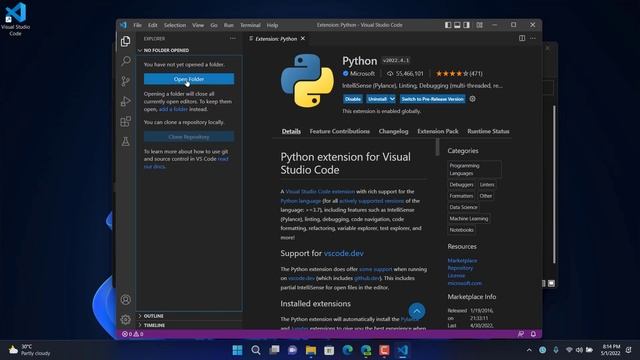Open Explorer Views and More Actions ellipsis

(x=233, y=38)
